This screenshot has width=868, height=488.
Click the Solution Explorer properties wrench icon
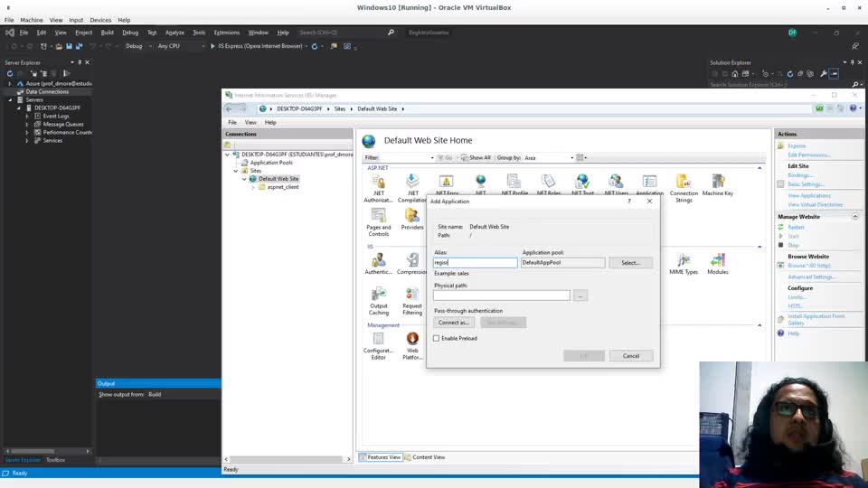pos(823,73)
